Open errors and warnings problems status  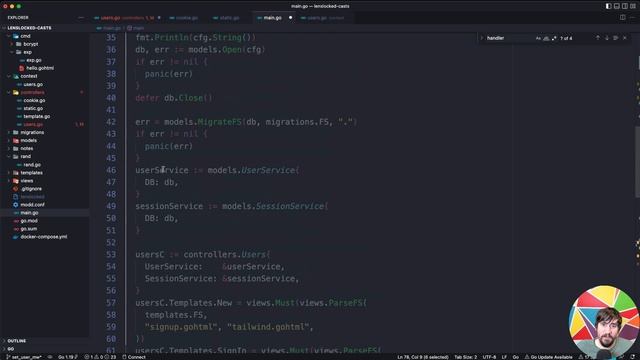(100, 357)
